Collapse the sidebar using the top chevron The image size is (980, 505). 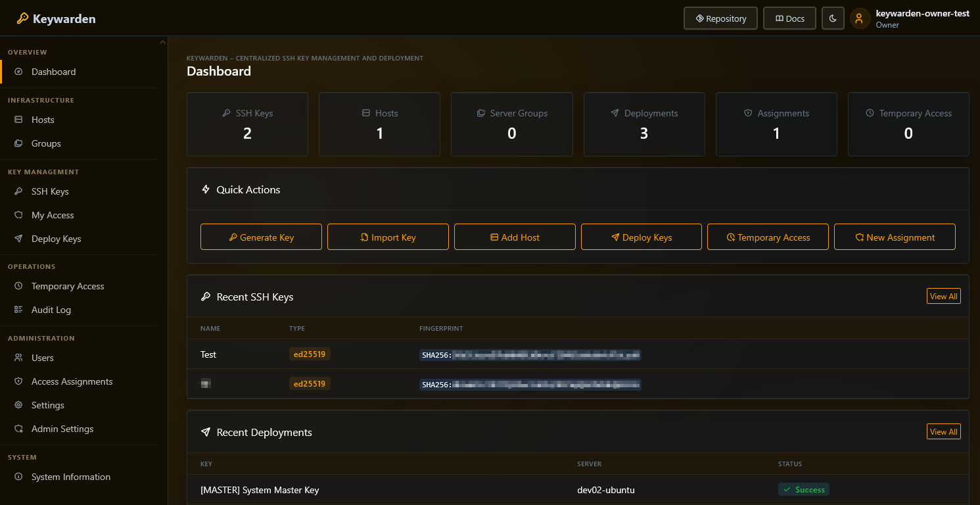click(x=163, y=41)
